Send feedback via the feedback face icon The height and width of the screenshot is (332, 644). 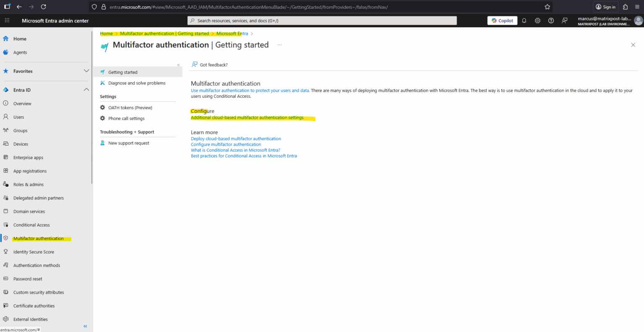[564, 20]
